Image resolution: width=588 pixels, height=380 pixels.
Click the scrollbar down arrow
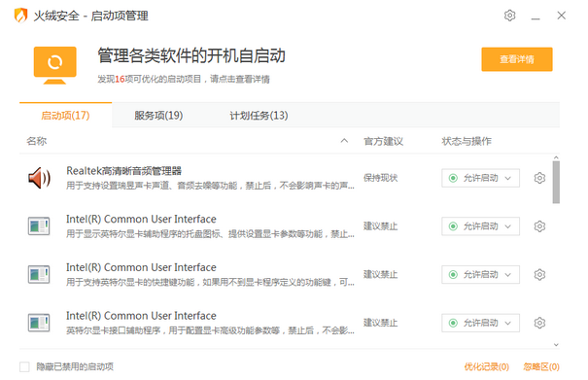click(556, 345)
